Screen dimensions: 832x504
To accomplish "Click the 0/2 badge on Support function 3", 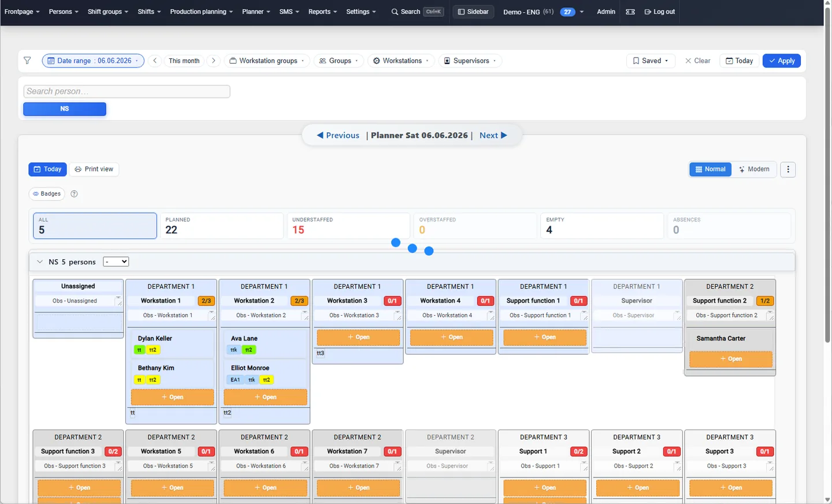I will point(113,451).
